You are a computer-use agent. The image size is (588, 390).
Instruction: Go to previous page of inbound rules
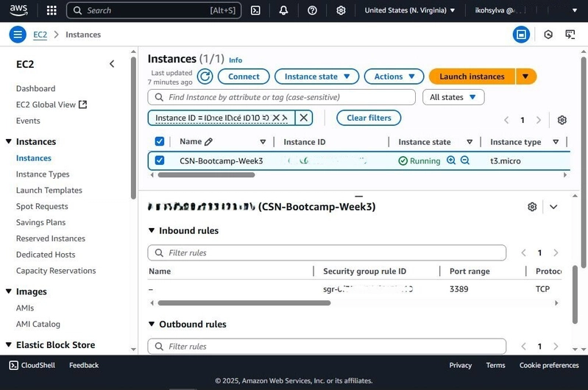[523, 252]
